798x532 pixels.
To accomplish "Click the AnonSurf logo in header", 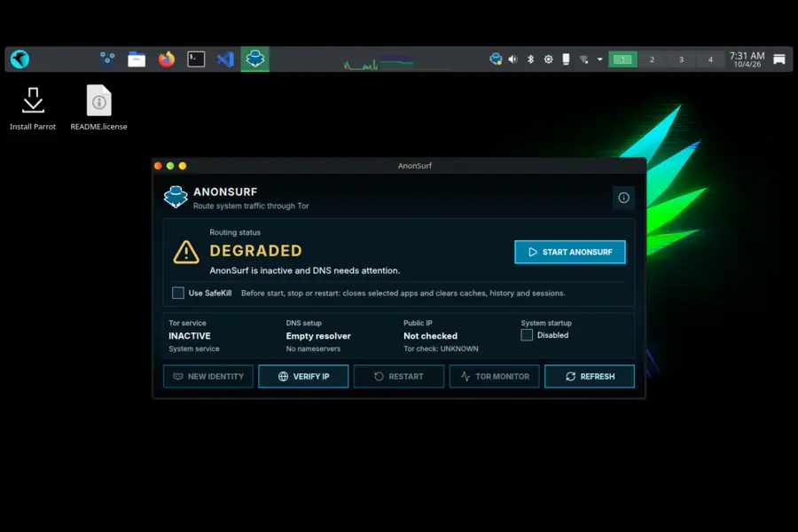I will click(176, 197).
